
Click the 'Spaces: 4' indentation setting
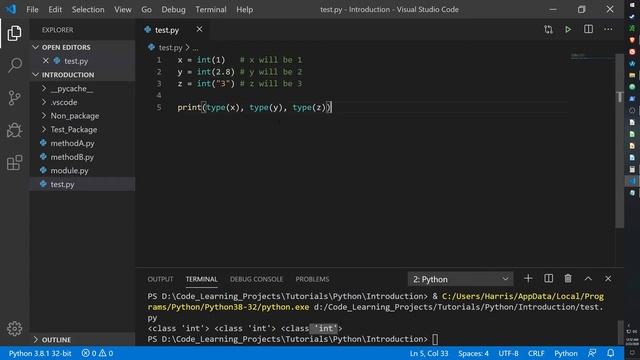click(x=473, y=353)
